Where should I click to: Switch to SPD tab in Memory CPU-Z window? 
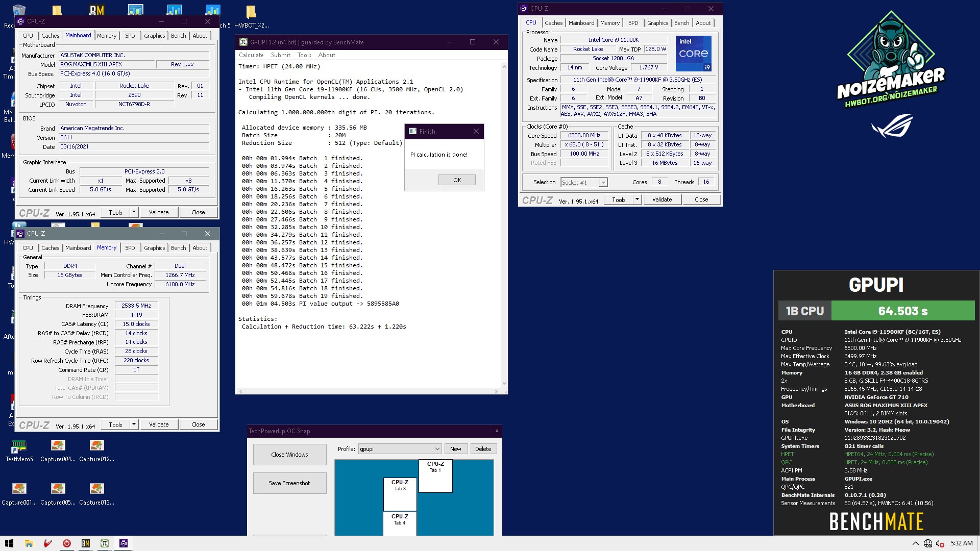pyautogui.click(x=130, y=248)
